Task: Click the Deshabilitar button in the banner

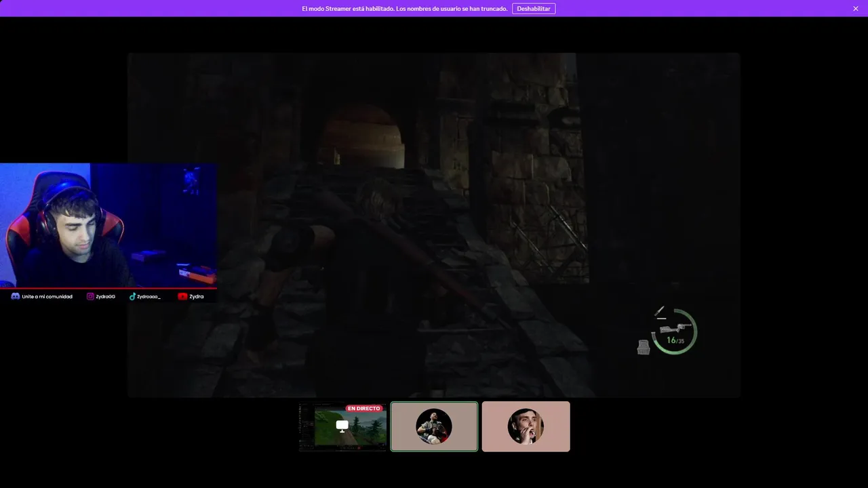Action: click(x=534, y=9)
